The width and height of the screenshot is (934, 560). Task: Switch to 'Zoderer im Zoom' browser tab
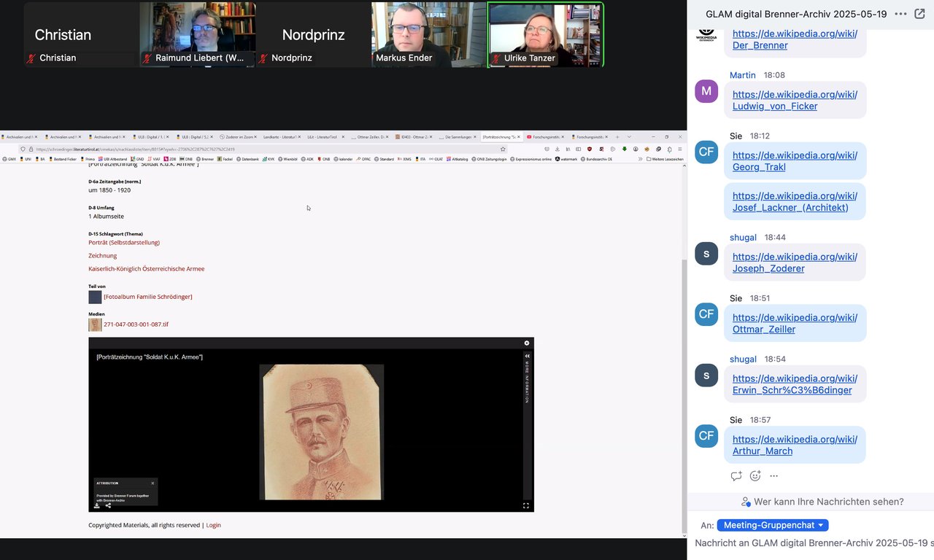click(239, 137)
